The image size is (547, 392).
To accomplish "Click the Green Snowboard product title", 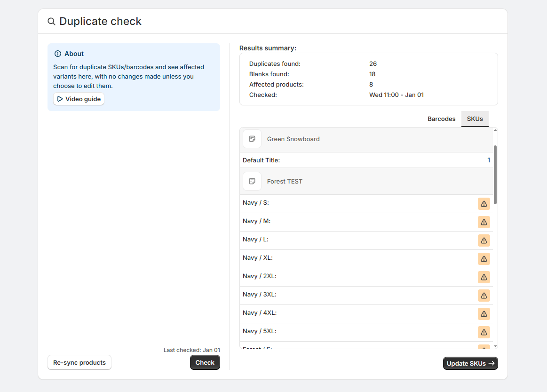I will [293, 139].
